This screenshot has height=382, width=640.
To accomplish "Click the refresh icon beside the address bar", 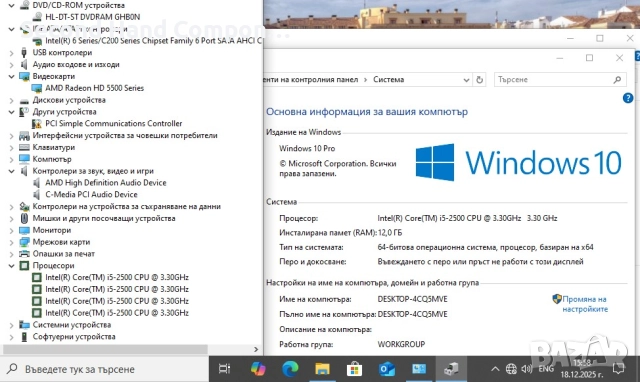I will (480, 80).
